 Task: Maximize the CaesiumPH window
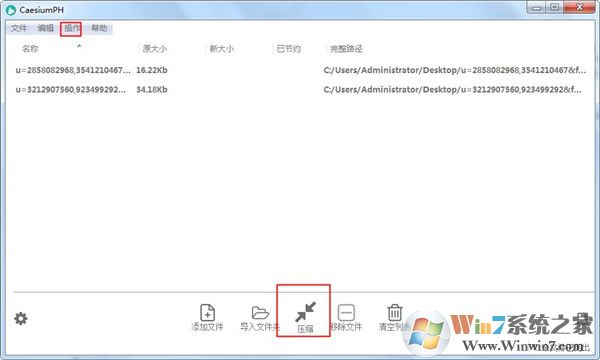click(554, 7)
